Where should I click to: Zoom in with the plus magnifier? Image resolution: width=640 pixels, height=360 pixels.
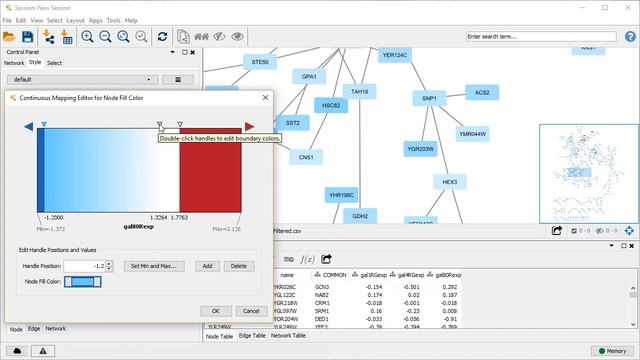coord(87,37)
